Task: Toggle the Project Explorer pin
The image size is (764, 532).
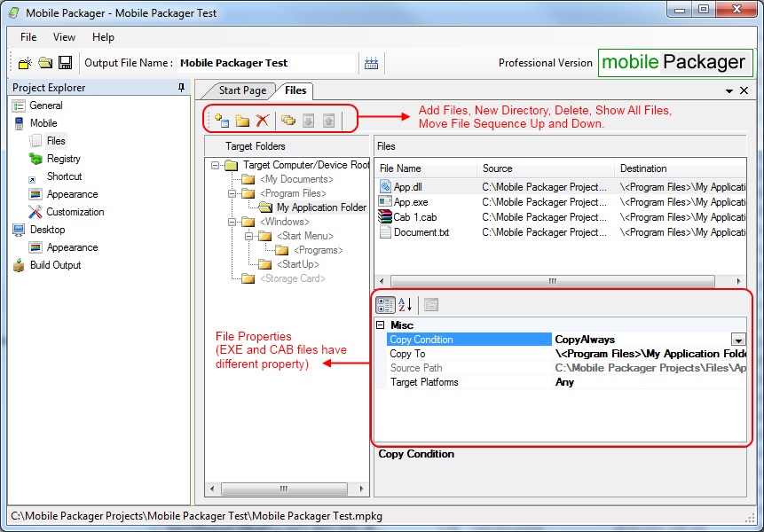Action: click(181, 88)
